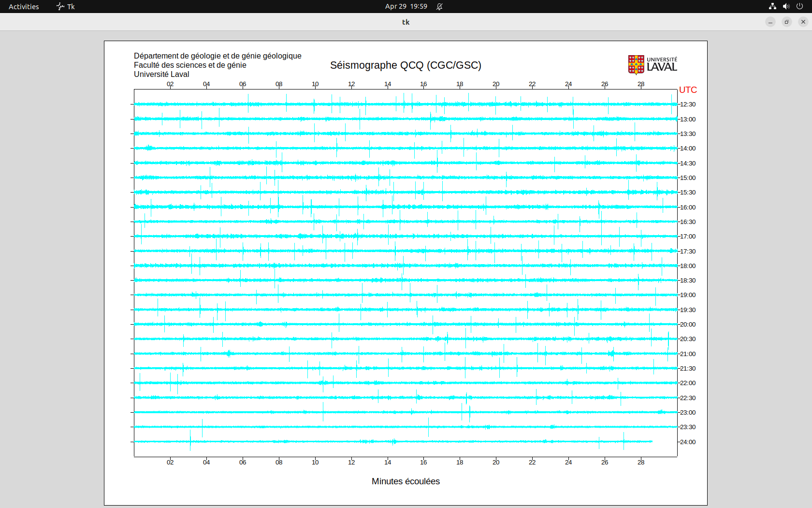Viewport: 812px width, 508px height.
Task: Click the bottom axis tick labeled 28
Action: pos(641,463)
